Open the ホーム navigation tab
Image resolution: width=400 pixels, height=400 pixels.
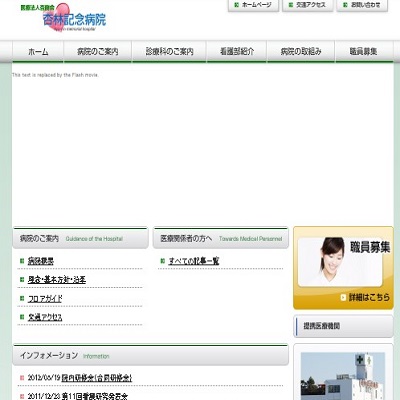tap(38, 52)
